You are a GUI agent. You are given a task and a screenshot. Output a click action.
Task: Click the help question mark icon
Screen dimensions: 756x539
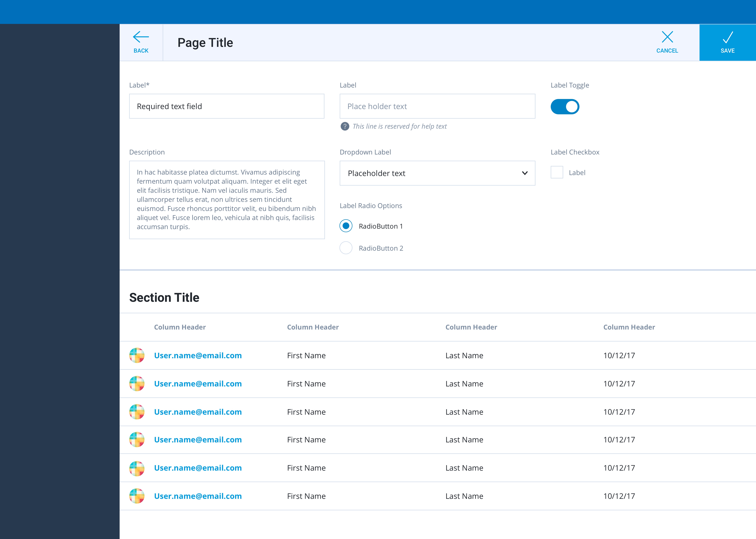pyautogui.click(x=345, y=126)
